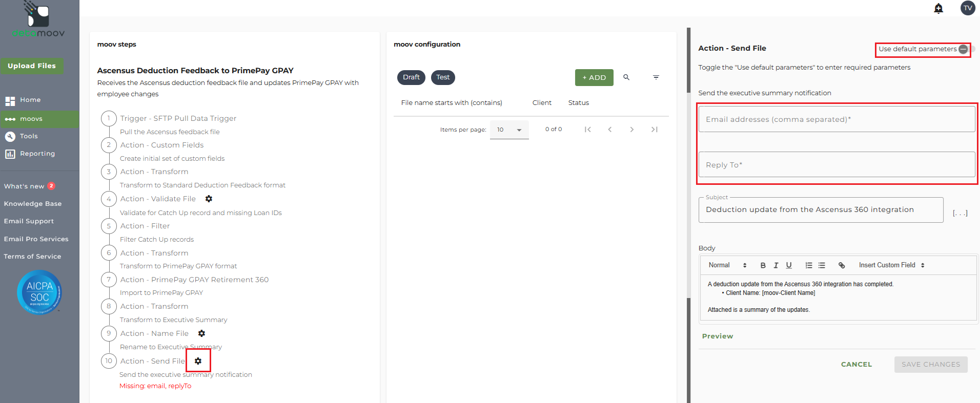This screenshot has height=403, width=980.
Task: Click the AICPA SOC badge
Action: pos(39,292)
